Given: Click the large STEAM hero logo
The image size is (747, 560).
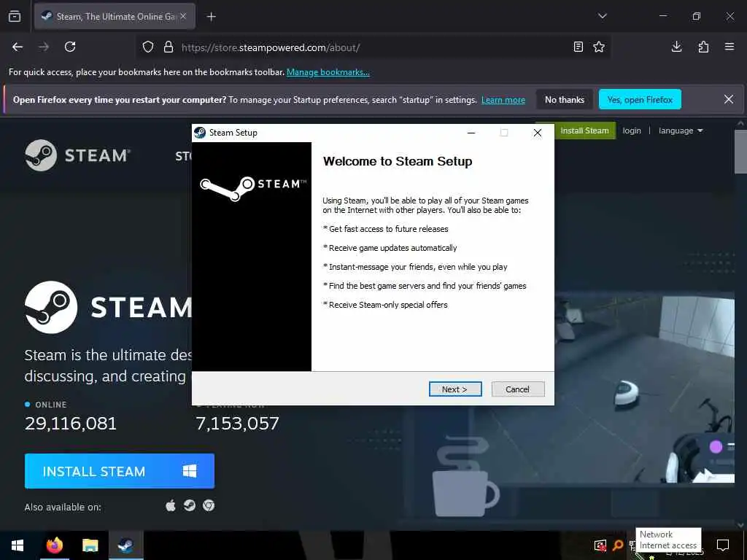Looking at the screenshot, I should [x=108, y=307].
